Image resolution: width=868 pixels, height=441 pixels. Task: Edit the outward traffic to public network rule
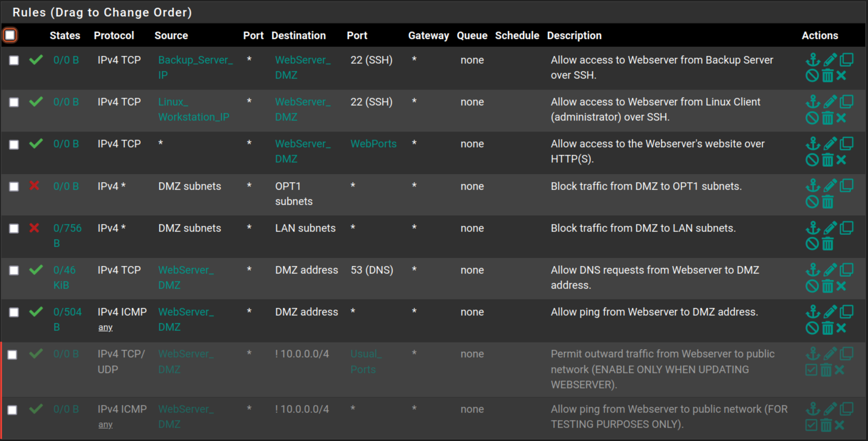point(830,354)
